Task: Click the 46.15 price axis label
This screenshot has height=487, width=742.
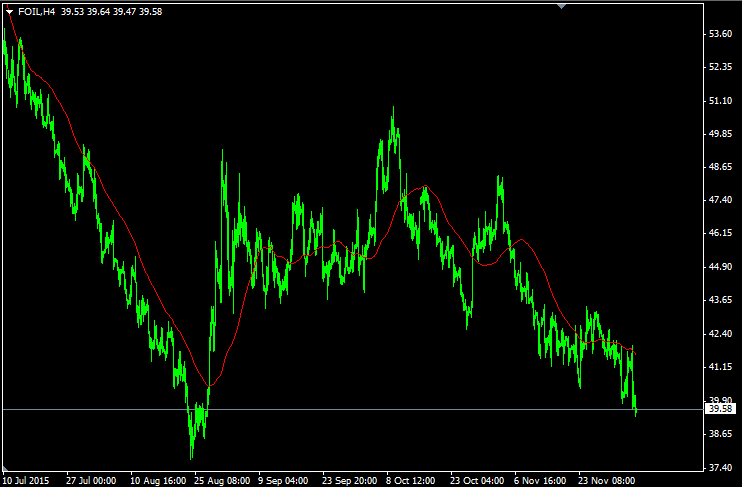Action: point(720,233)
